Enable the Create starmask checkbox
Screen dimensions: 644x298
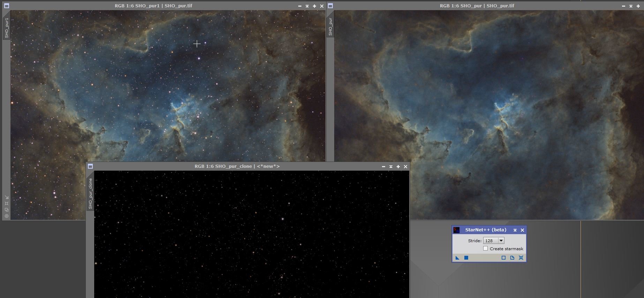pos(485,248)
